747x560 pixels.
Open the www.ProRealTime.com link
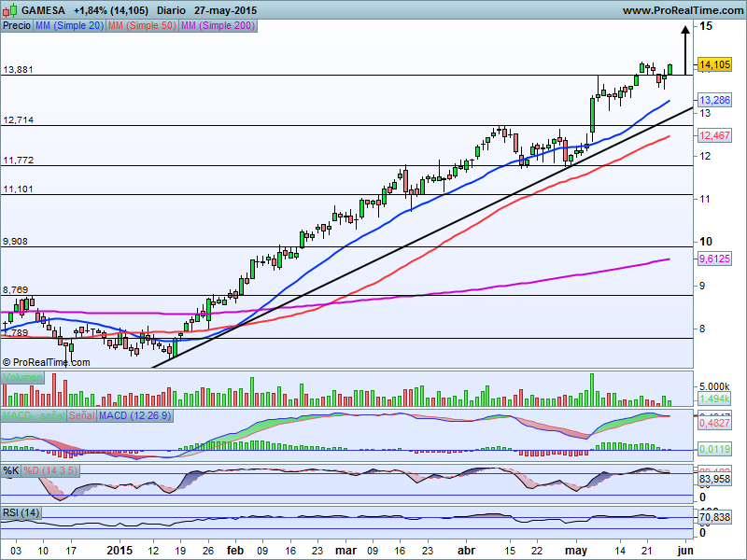pos(683,10)
